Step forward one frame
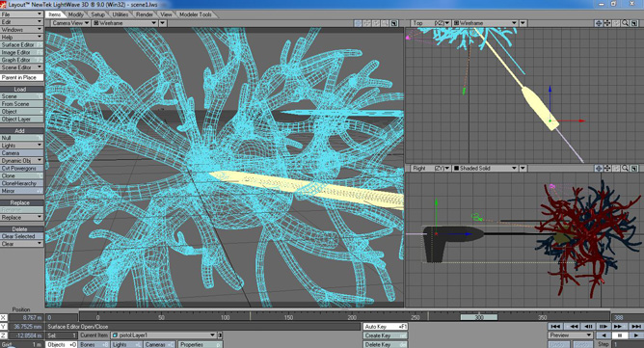 (x=603, y=326)
